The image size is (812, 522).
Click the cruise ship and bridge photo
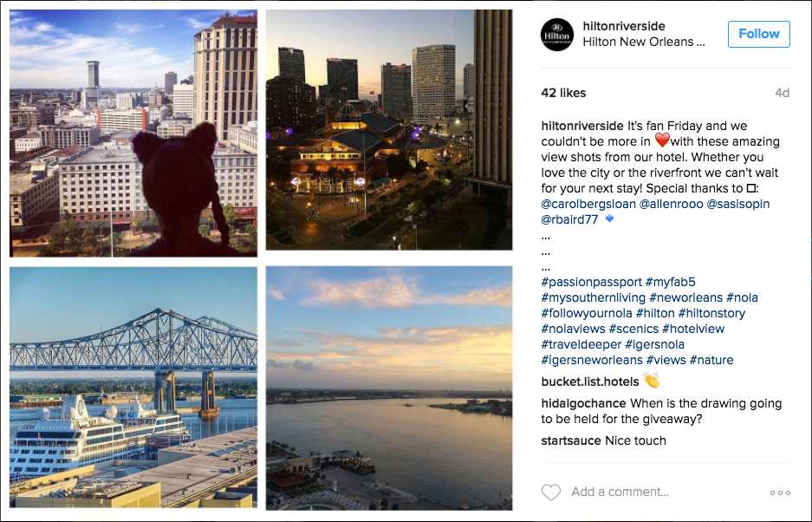tap(133, 387)
